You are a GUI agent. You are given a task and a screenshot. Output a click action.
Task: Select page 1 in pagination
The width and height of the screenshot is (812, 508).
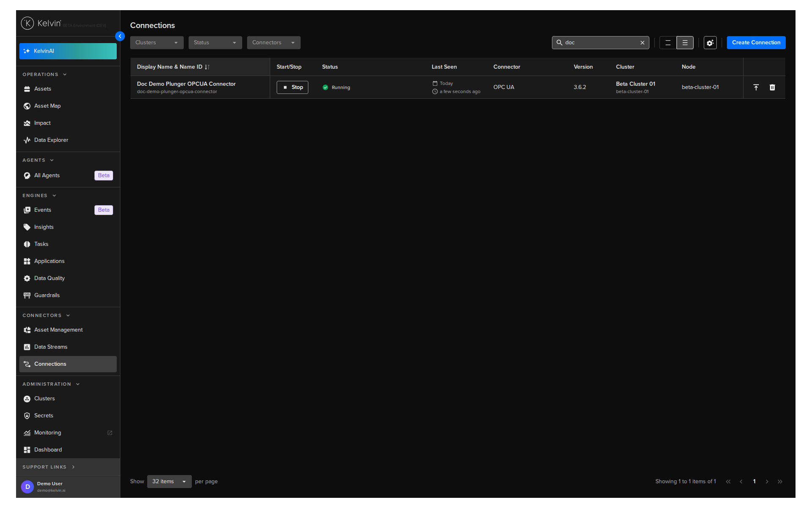pyautogui.click(x=754, y=482)
